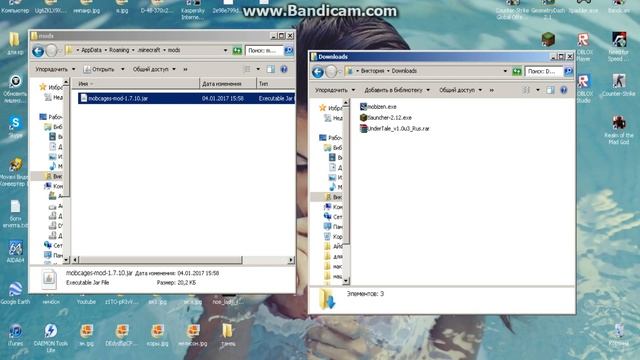Click Виктория breadcrumb in Downloads window
Image resolution: width=640 pixels, height=360 pixels.
[x=372, y=71]
